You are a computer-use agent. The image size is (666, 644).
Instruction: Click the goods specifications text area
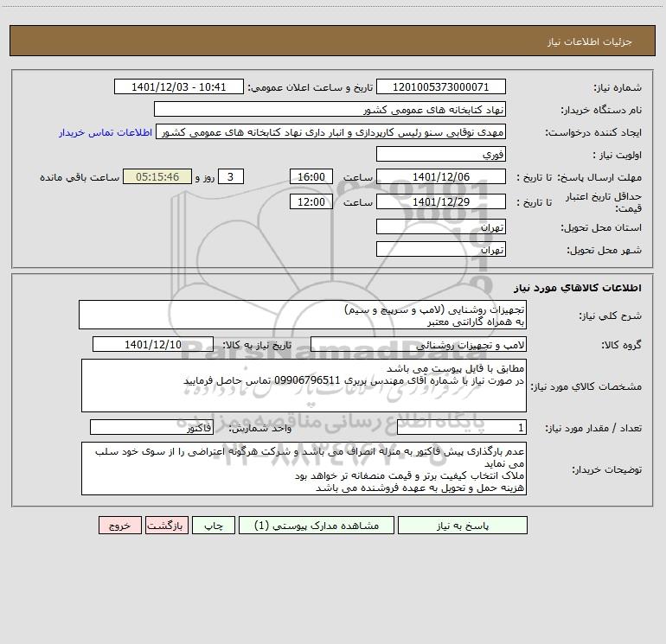coord(304,386)
